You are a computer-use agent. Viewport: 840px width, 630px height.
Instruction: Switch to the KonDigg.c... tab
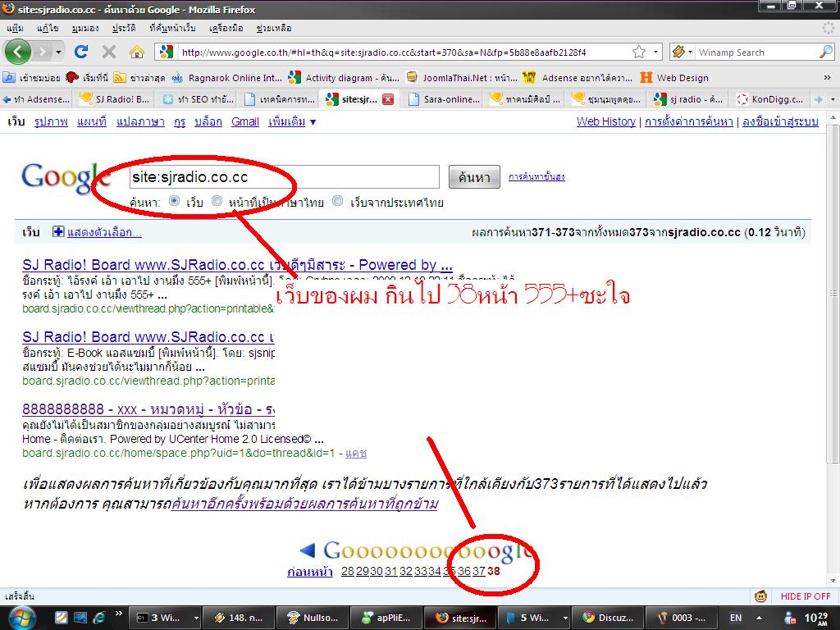[769, 99]
